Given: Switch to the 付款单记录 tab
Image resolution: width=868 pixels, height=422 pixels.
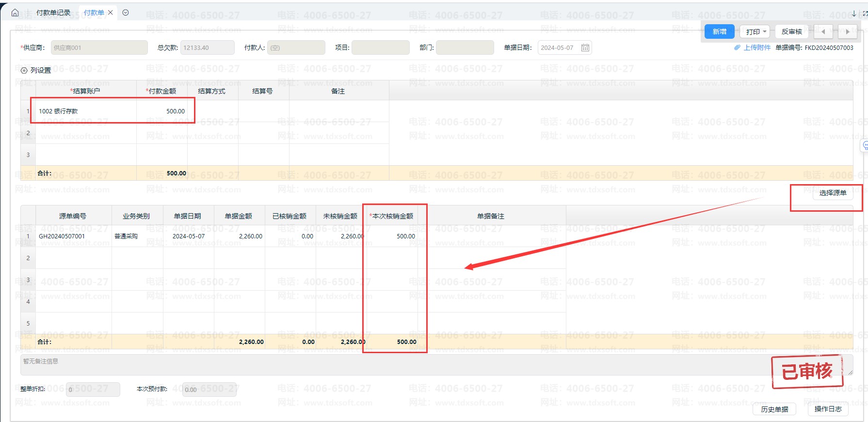Looking at the screenshot, I should coord(53,13).
